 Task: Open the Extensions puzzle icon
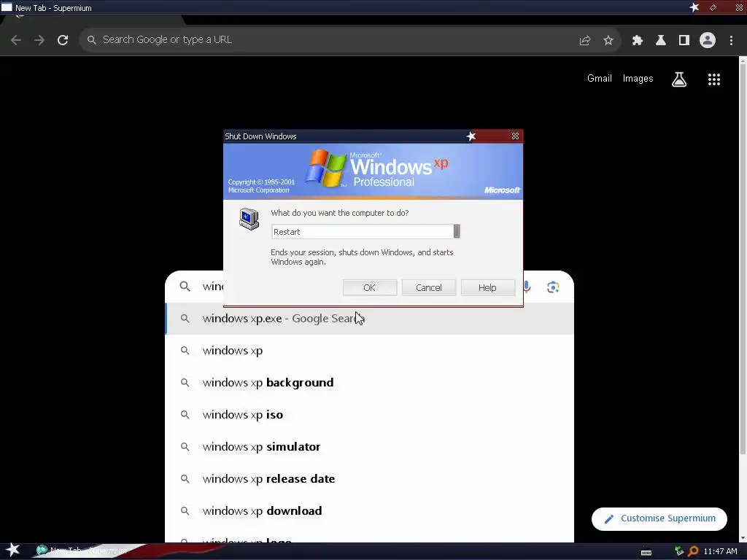point(637,41)
